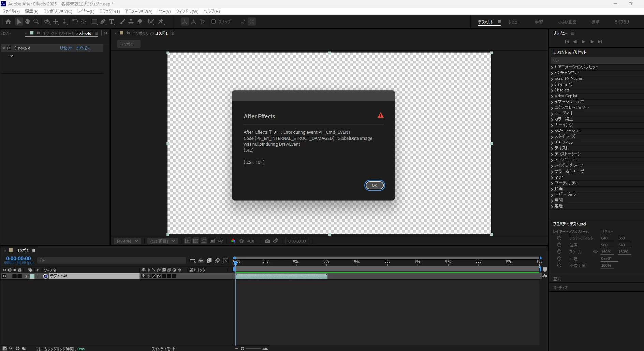Click the コンポ 1 breadcrumb button in viewer
Screen dimensions: 644x351
[129, 44]
